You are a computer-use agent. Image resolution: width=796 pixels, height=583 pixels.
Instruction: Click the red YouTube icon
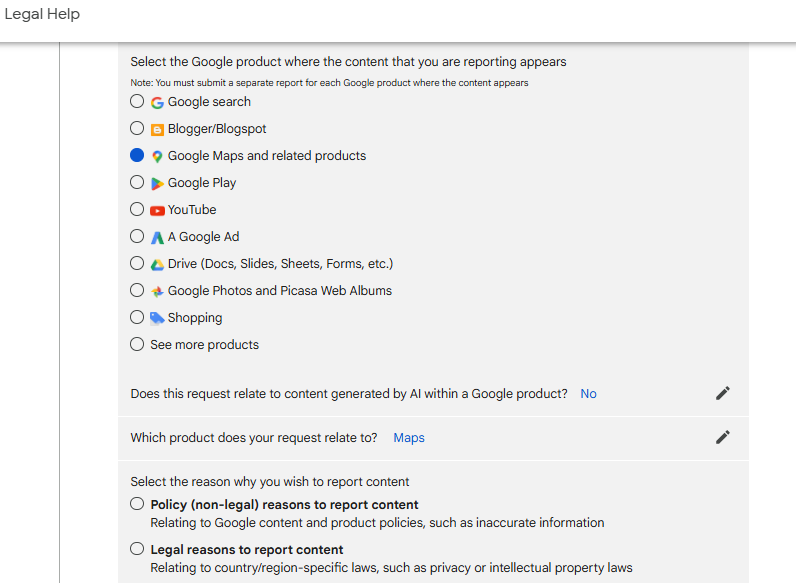click(x=157, y=210)
